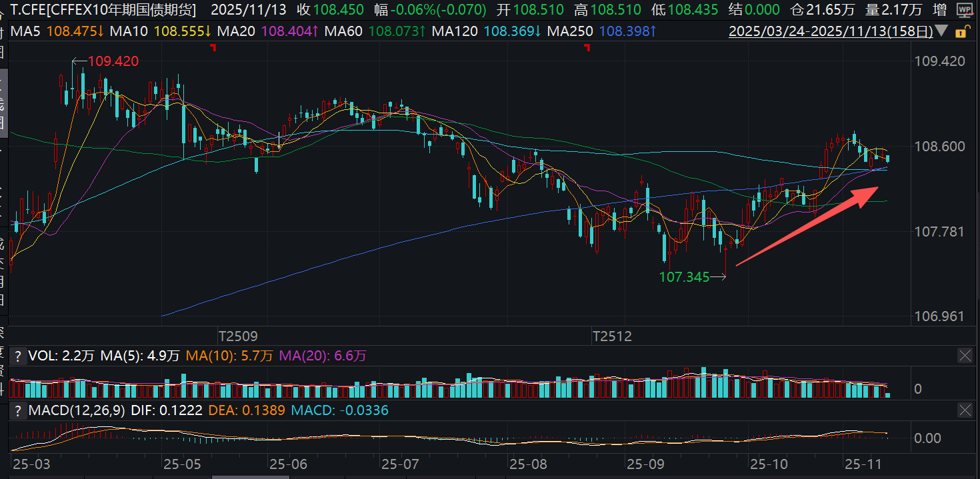The width and height of the screenshot is (980, 479).
Task: Click the DIF: 0.1222 value
Action: tap(167, 410)
